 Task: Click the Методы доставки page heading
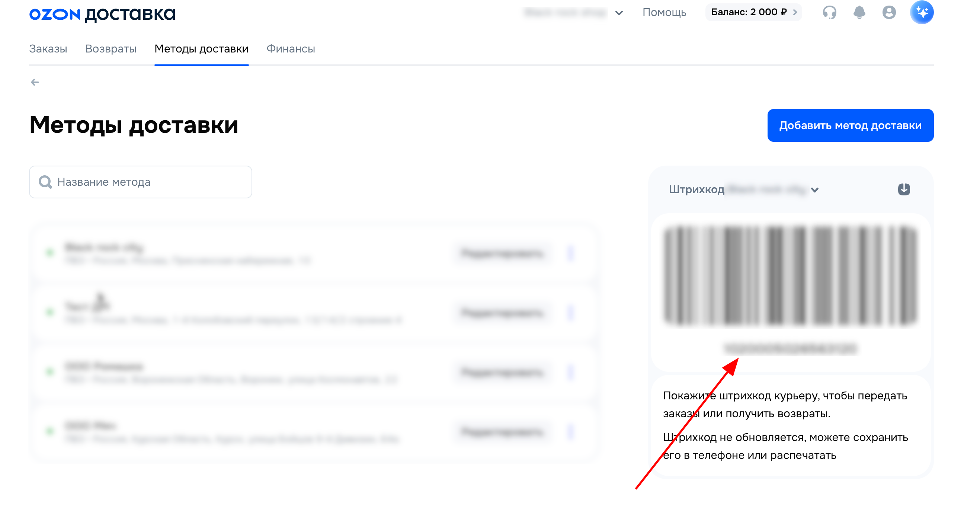click(x=134, y=125)
